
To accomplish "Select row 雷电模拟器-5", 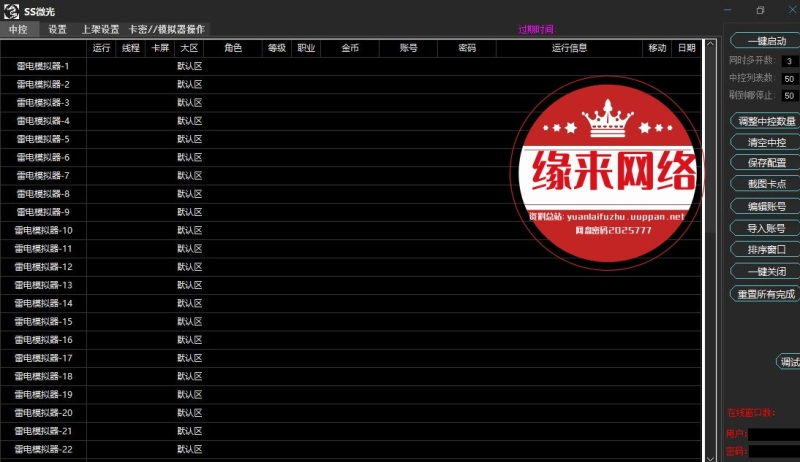I will point(351,139).
